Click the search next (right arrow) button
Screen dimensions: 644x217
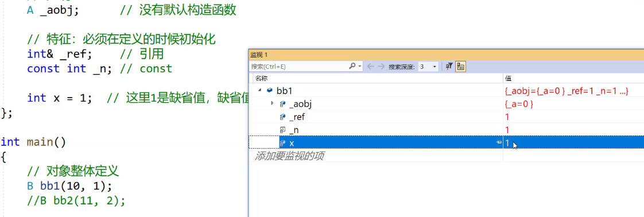(381, 66)
